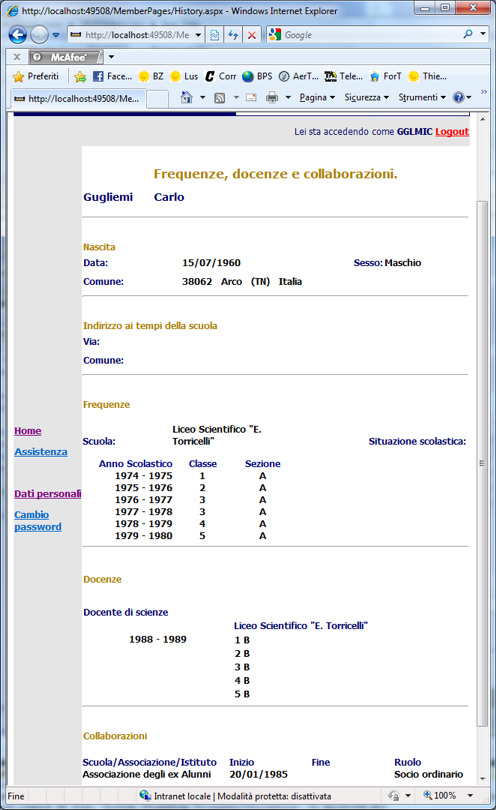496x810 pixels.
Task: Click the 100% zoom level button
Action: point(440,796)
